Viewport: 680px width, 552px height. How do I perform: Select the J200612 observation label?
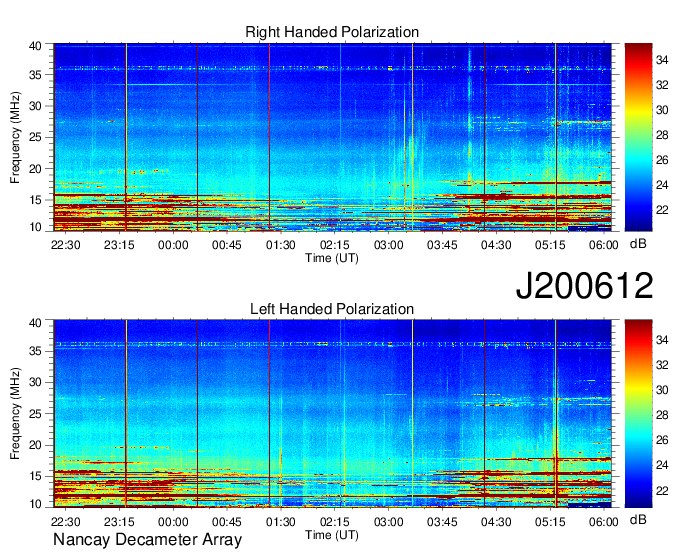(584, 286)
